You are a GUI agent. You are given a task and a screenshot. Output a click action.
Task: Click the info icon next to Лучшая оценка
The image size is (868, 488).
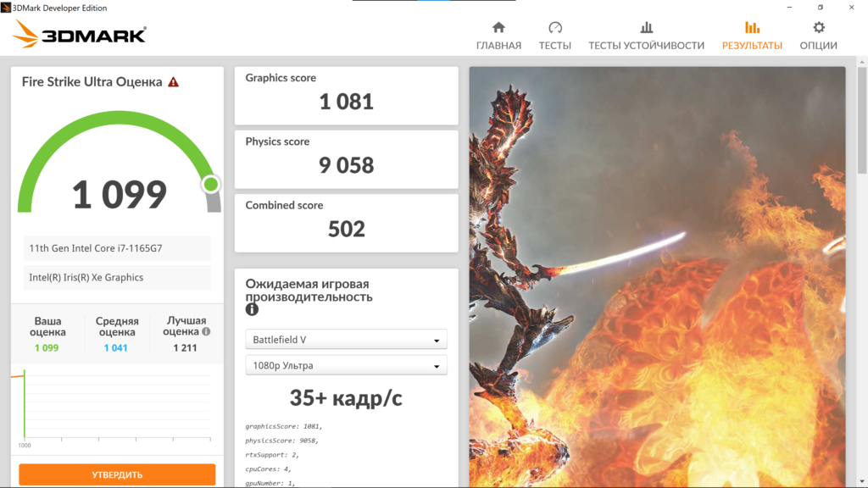207,331
